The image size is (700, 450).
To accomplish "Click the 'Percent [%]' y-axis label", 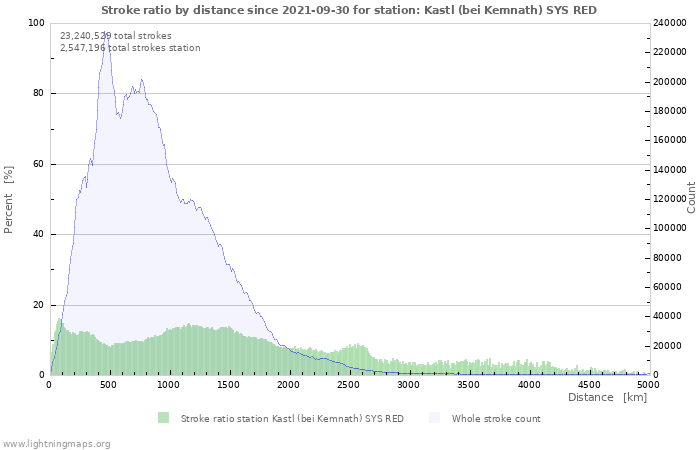I will [9, 199].
